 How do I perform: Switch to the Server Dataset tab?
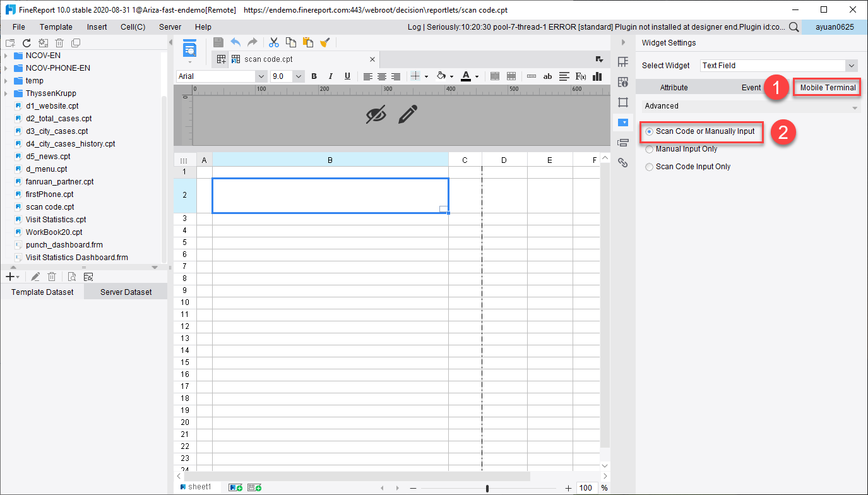click(x=126, y=292)
